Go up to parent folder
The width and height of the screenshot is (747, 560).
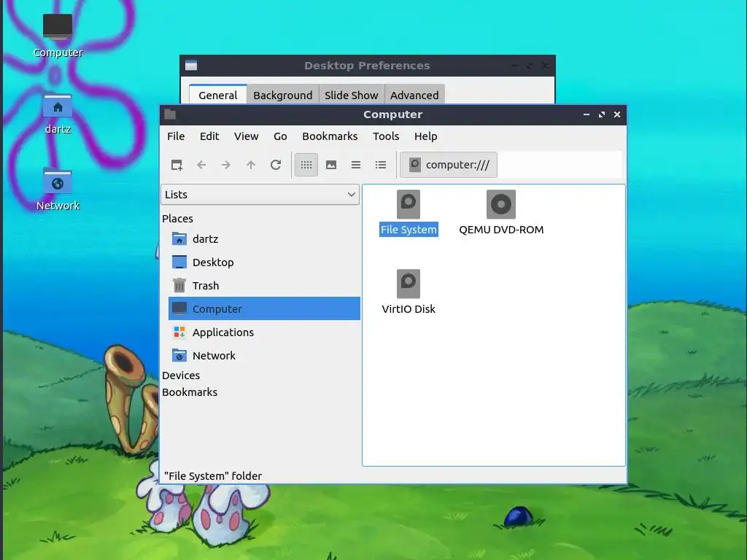[251, 165]
